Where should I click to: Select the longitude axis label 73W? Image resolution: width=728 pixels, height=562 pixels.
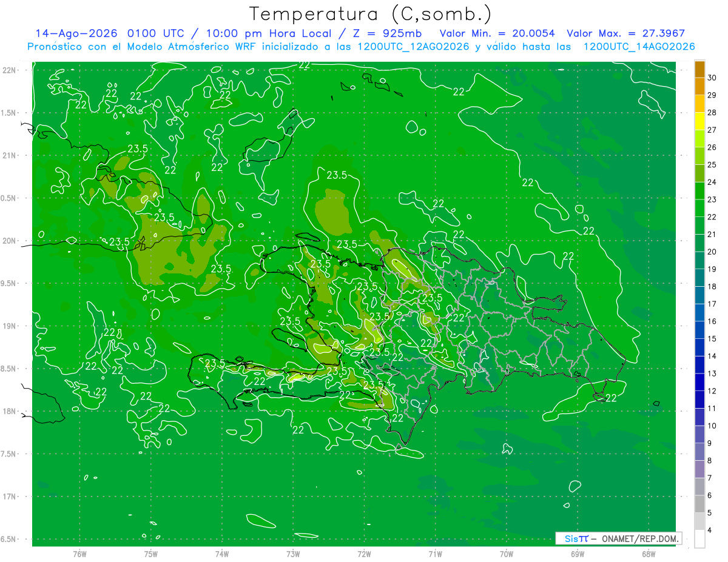click(293, 554)
